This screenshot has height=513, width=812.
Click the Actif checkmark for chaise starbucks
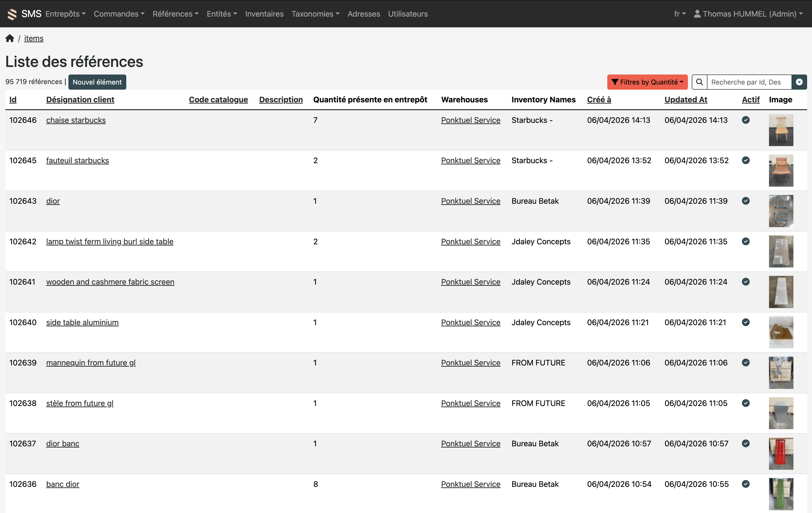click(x=746, y=120)
